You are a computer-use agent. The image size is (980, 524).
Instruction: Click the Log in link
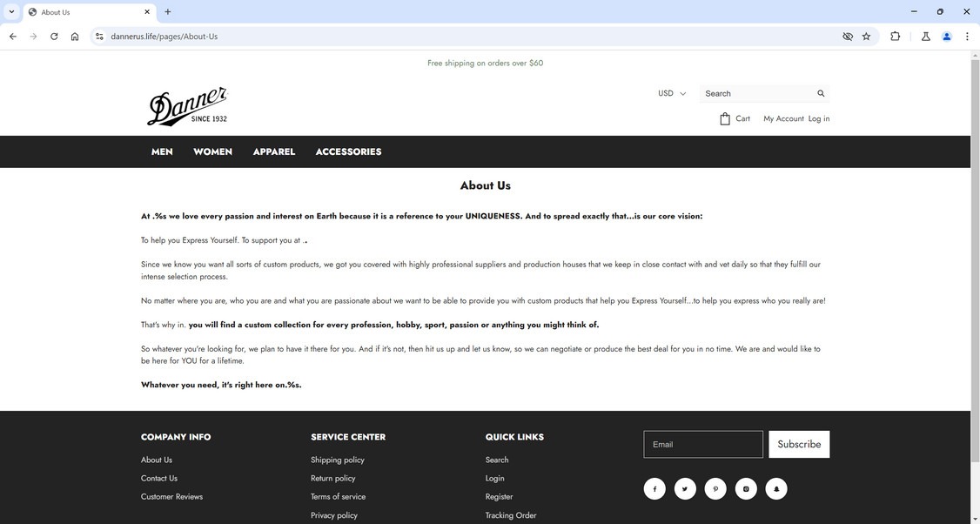coord(819,118)
